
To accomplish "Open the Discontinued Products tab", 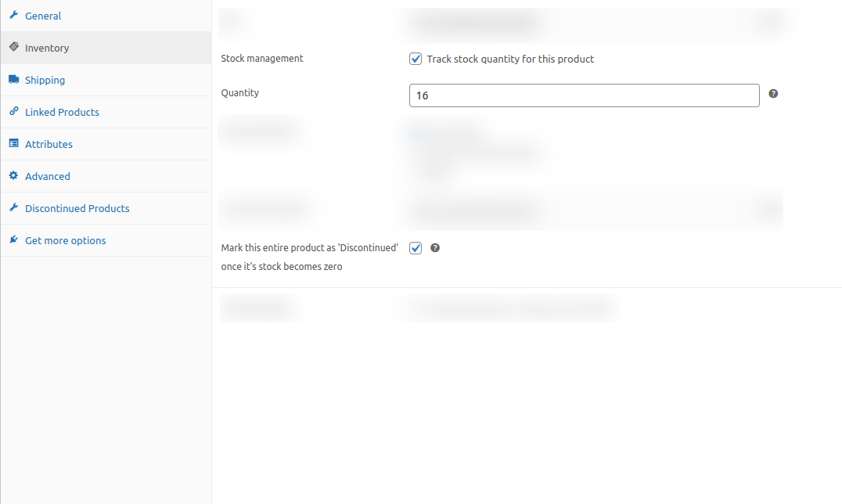I will (x=77, y=208).
